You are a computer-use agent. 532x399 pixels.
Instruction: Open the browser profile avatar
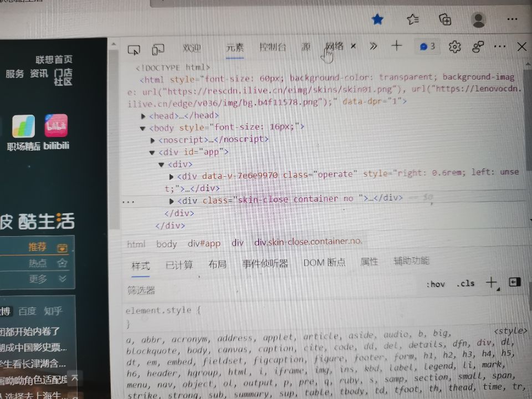pos(478,20)
